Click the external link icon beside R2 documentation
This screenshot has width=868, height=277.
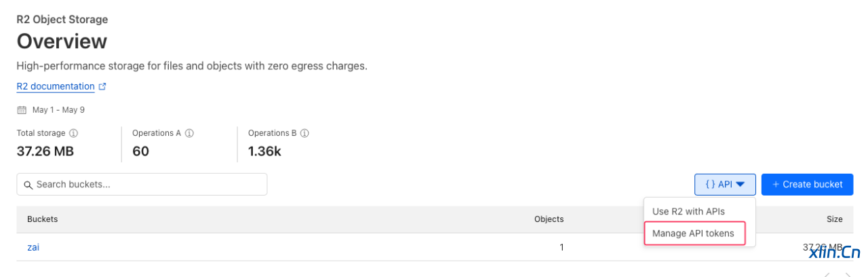click(102, 86)
